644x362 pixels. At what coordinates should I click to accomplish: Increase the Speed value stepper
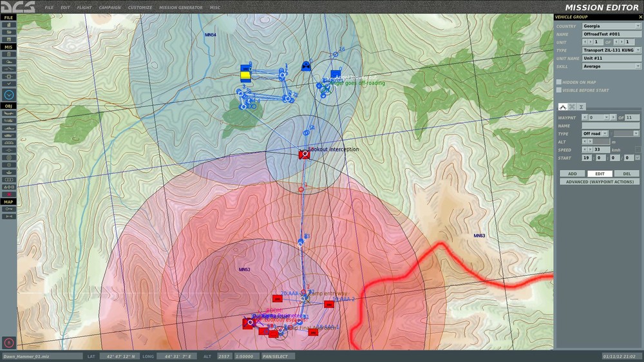[x=590, y=149]
